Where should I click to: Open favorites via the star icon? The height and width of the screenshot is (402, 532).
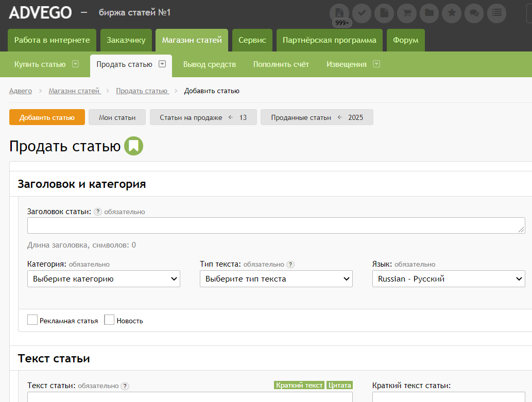452,13
